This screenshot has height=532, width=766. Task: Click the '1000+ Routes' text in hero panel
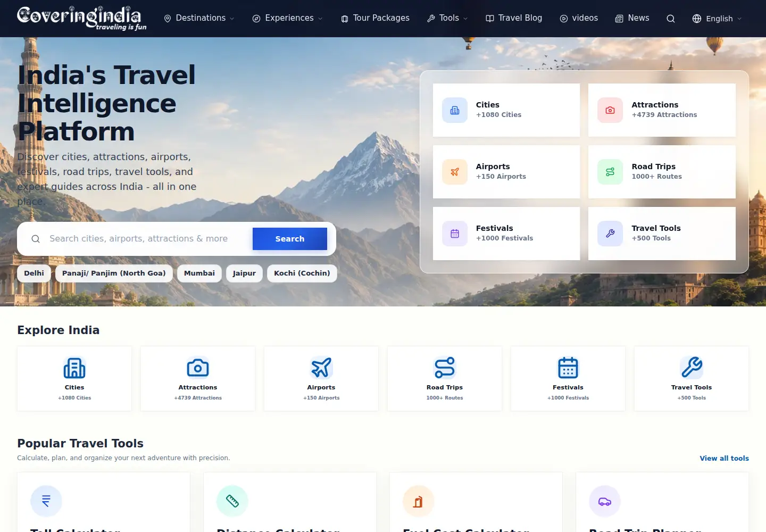click(656, 177)
